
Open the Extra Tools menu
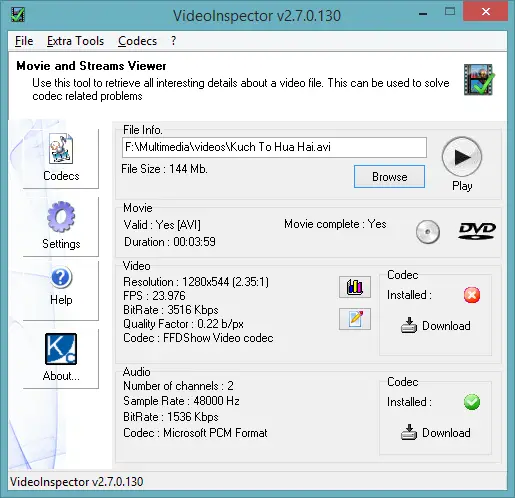(75, 41)
